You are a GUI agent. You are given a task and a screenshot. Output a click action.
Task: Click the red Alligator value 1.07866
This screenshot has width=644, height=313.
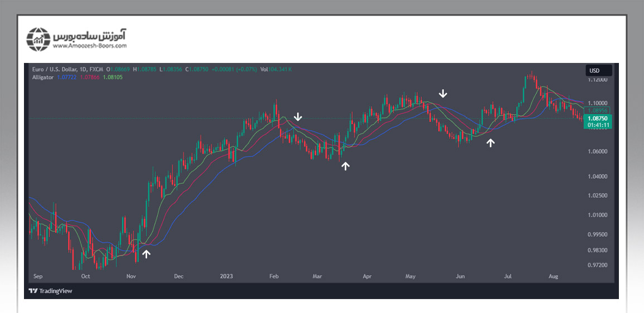[x=90, y=77]
